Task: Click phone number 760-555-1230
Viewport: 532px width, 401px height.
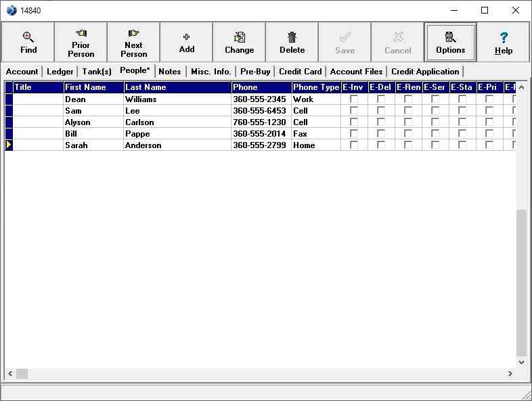Action: pos(261,122)
